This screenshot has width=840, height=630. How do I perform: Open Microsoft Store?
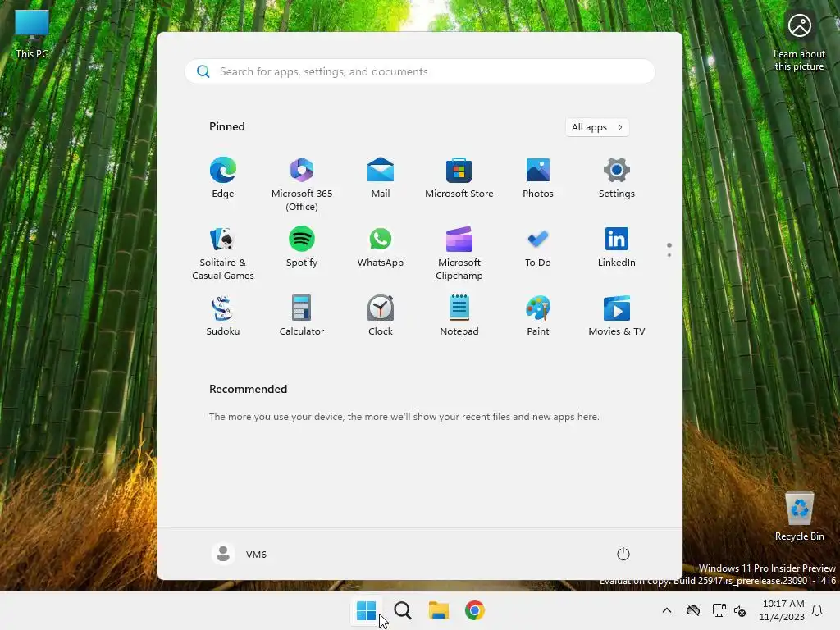[459, 178]
